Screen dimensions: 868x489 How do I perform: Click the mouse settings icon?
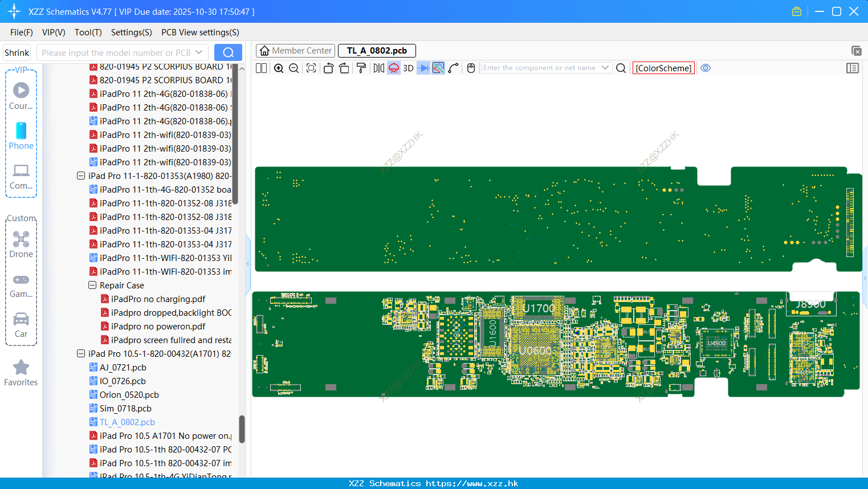(471, 68)
